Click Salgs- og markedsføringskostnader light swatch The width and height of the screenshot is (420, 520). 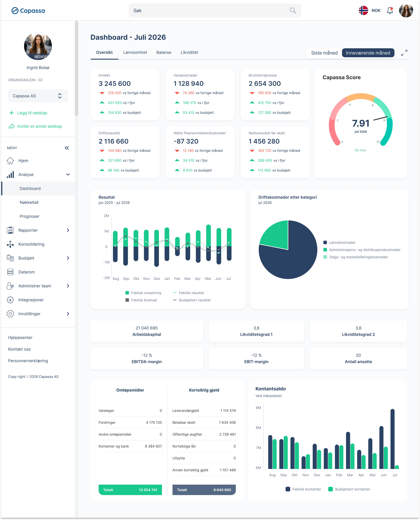325,257
